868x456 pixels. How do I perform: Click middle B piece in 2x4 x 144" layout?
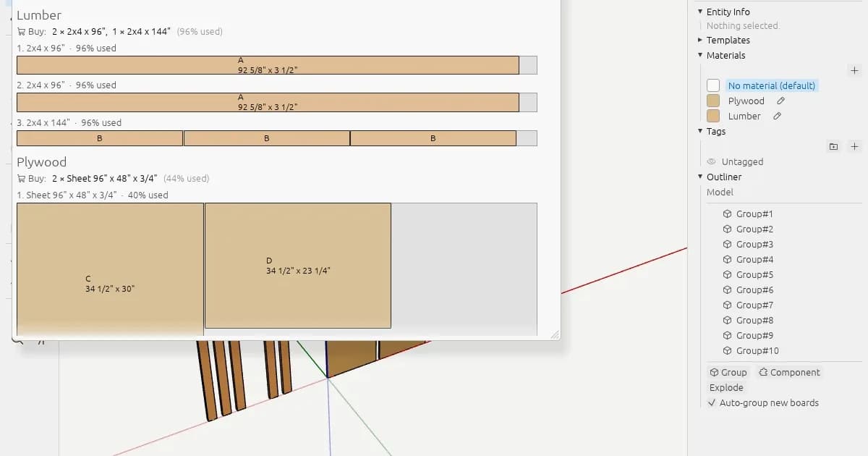pyautogui.click(x=266, y=138)
